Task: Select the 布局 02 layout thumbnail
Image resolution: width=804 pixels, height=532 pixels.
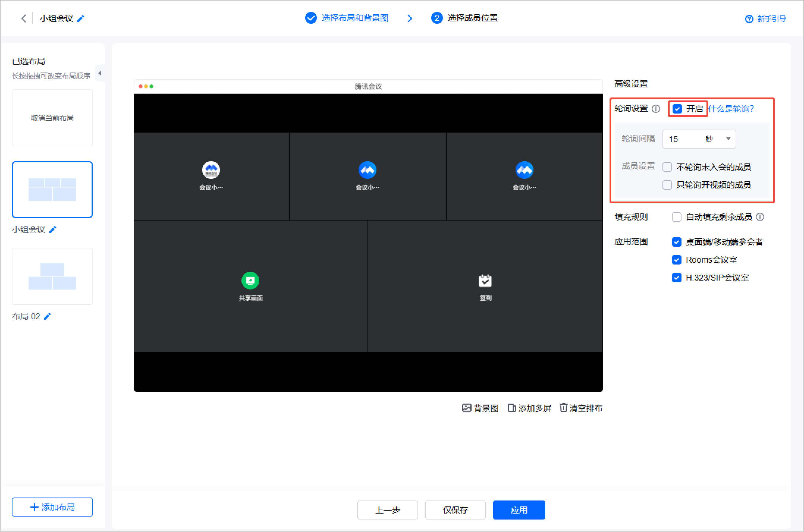Action: pos(52,276)
